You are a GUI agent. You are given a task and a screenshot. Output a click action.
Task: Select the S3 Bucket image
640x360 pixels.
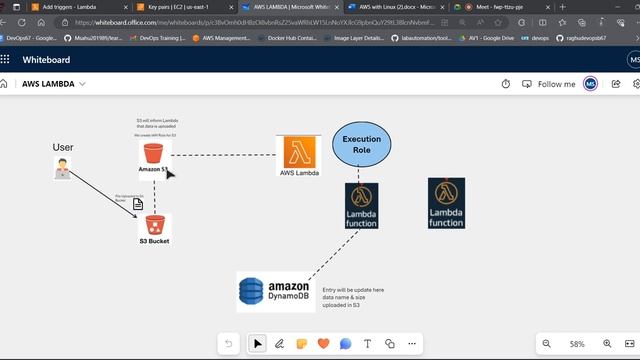point(155,229)
